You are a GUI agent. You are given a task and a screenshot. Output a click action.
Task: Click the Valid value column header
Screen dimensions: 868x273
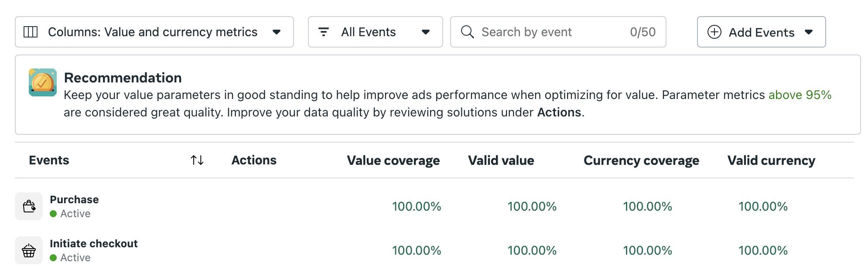point(501,160)
